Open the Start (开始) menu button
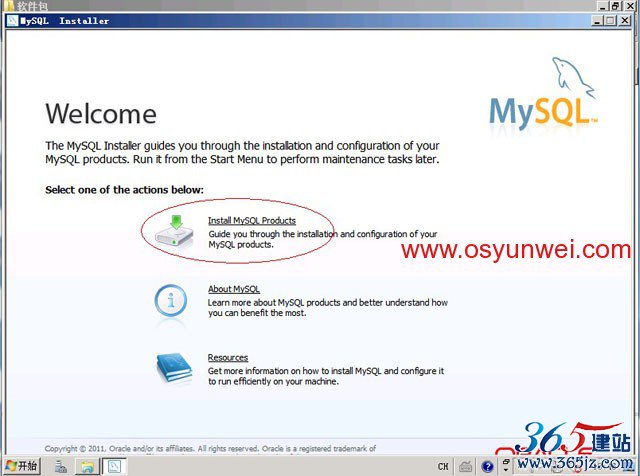 pyautogui.click(x=22, y=466)
